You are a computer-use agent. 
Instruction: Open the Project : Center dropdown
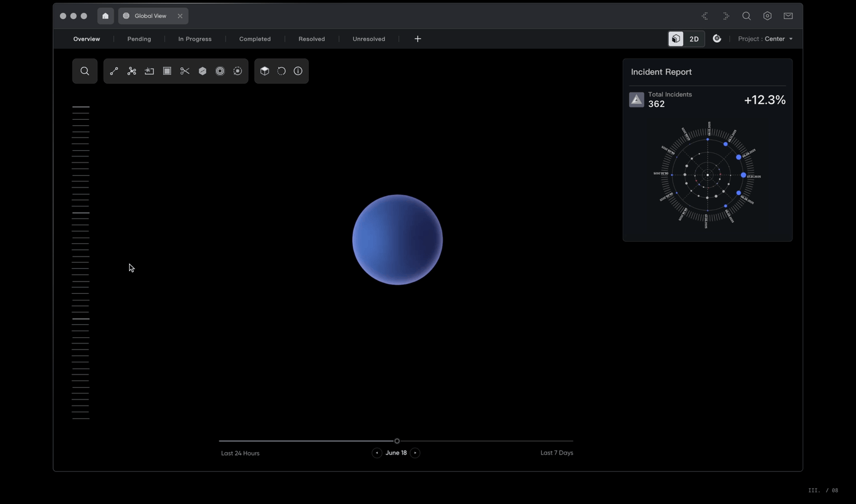(765, 38)
